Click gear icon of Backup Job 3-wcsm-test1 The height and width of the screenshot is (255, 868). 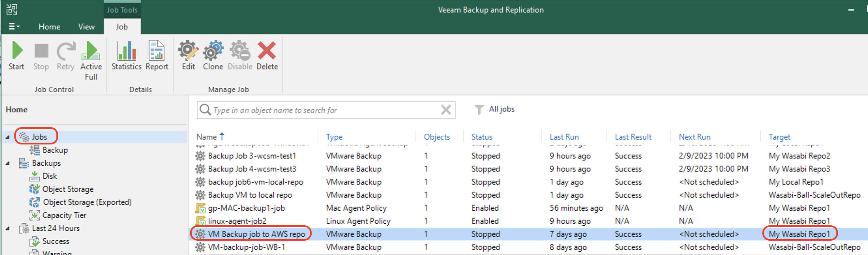point(200,156)
